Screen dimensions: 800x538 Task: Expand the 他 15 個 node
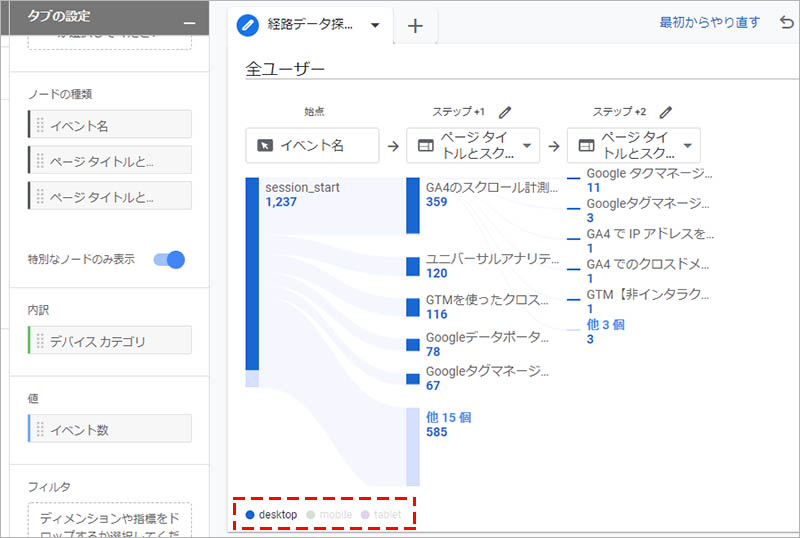(447, 417)
